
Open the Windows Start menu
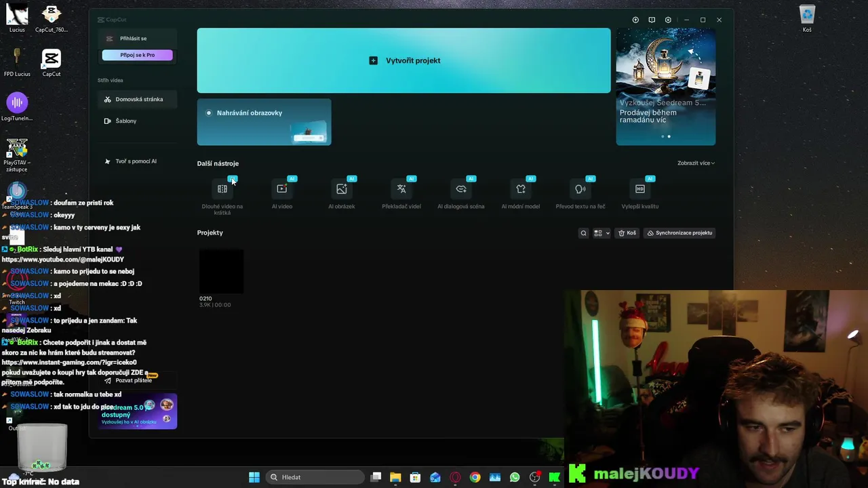254,477
